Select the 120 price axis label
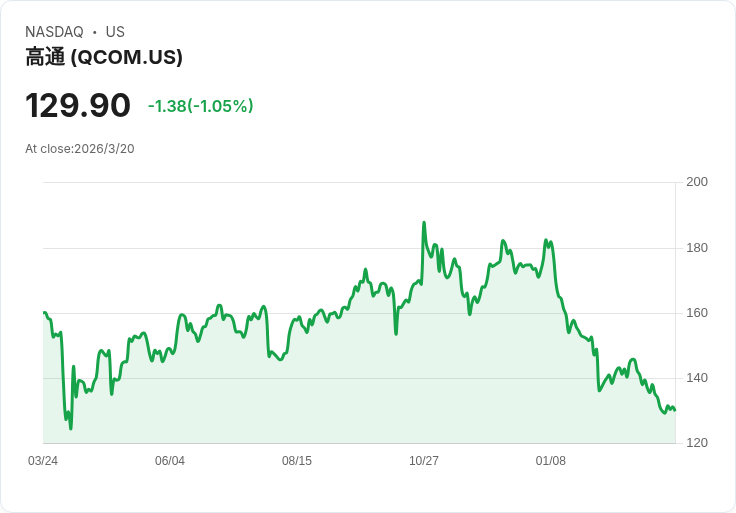 [x=697, y=443]
